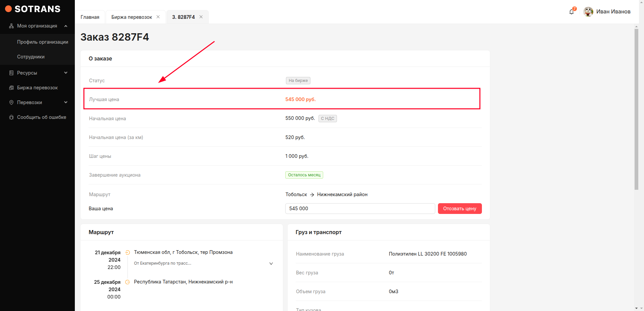Collapse the Моя организация menu

[x=66, y=26]
